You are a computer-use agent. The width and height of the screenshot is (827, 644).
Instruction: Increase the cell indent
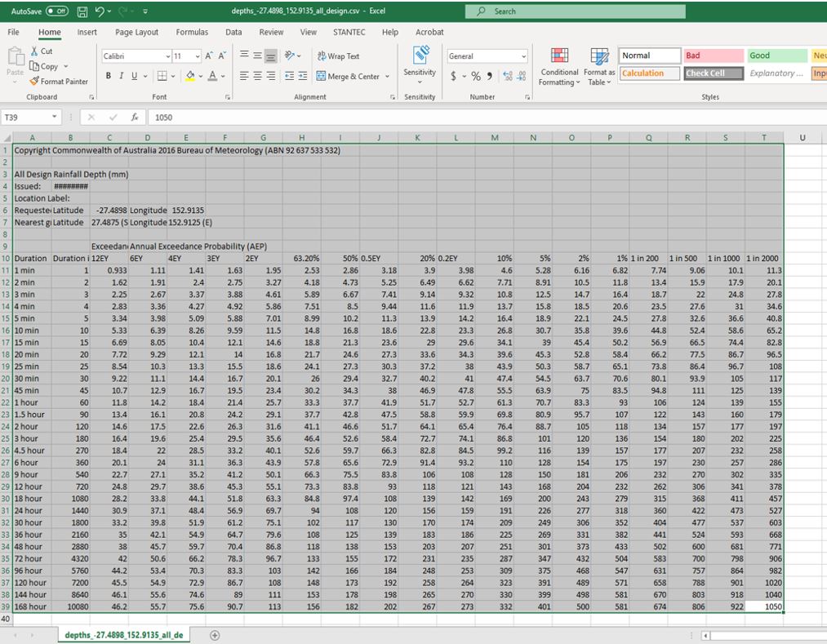(x=303, y=76)
